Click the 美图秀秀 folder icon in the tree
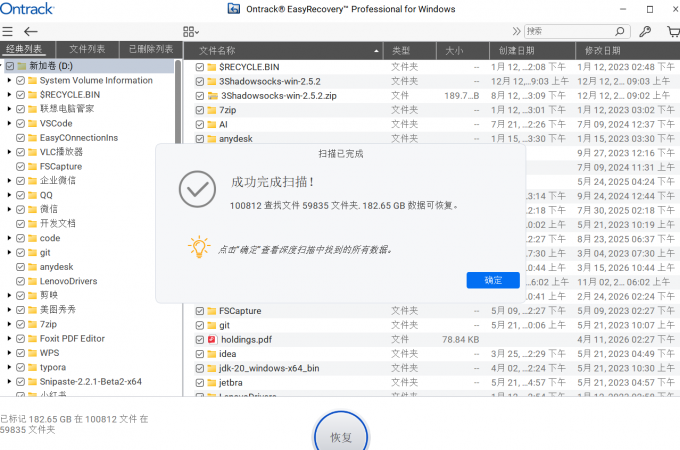The width and height of the screenshot is (680, 450). tap(33, 310)
